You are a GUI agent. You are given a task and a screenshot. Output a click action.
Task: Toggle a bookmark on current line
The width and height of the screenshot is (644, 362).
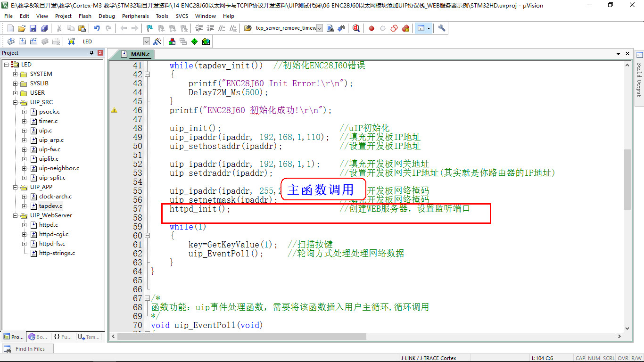click(149, 28)
